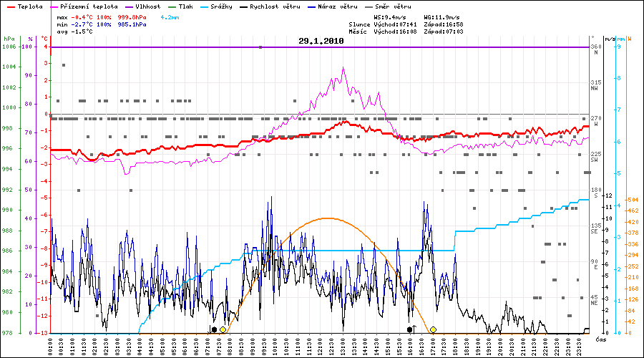Viewport: 644px width, 358px height.
Task: Click the black moonrise marker near 16:00
Action: tap(410, 329)
